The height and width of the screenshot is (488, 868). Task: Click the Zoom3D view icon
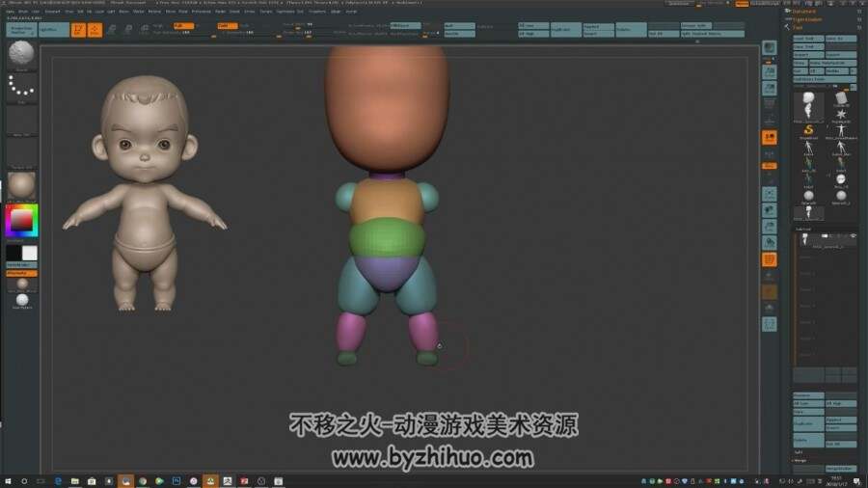click(770, 227)
